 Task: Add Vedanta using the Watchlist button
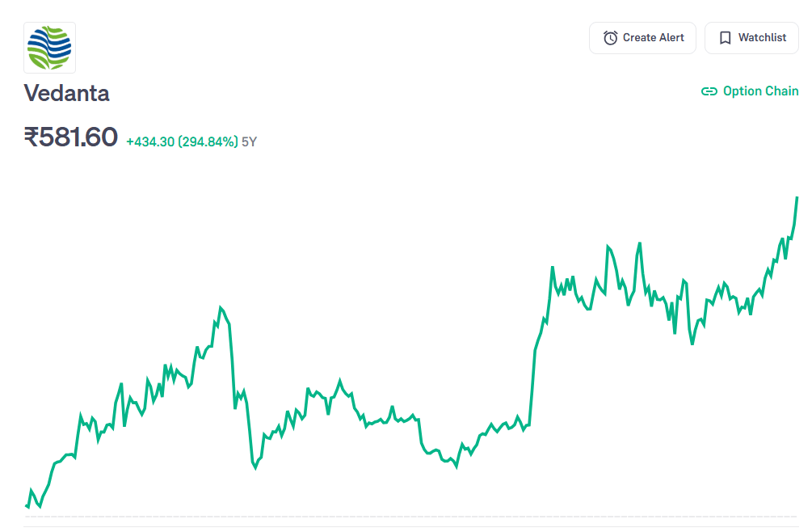click(x=751, y=38)
